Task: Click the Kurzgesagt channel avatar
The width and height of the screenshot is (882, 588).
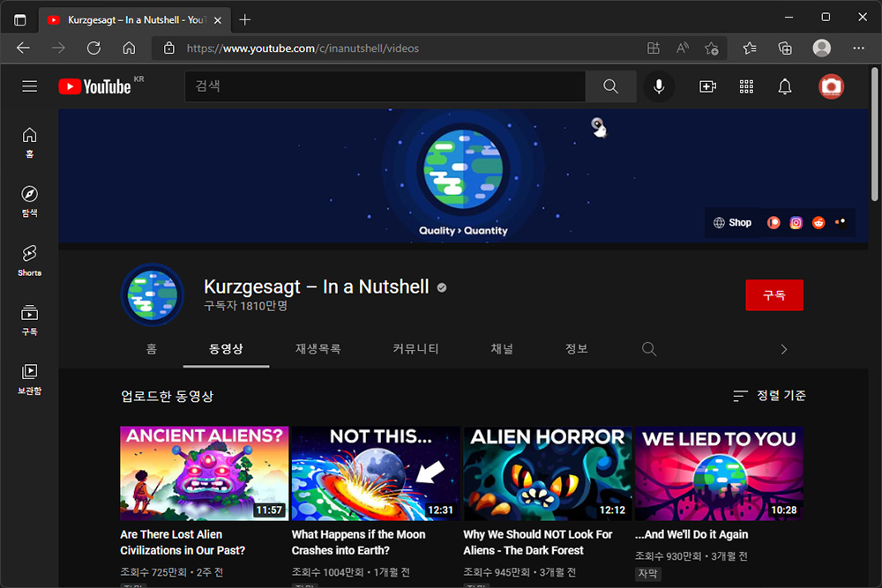Action: coord(153,295)
